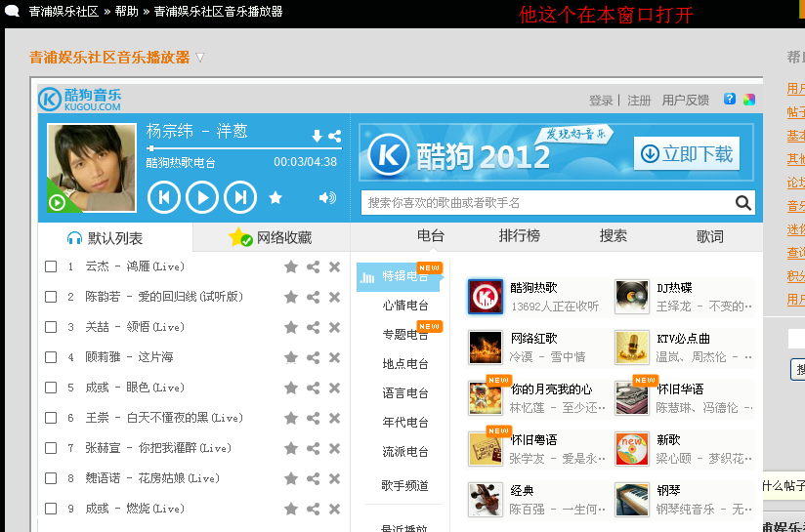
Task: Select 流派电台 category
Action: [405, 452]
